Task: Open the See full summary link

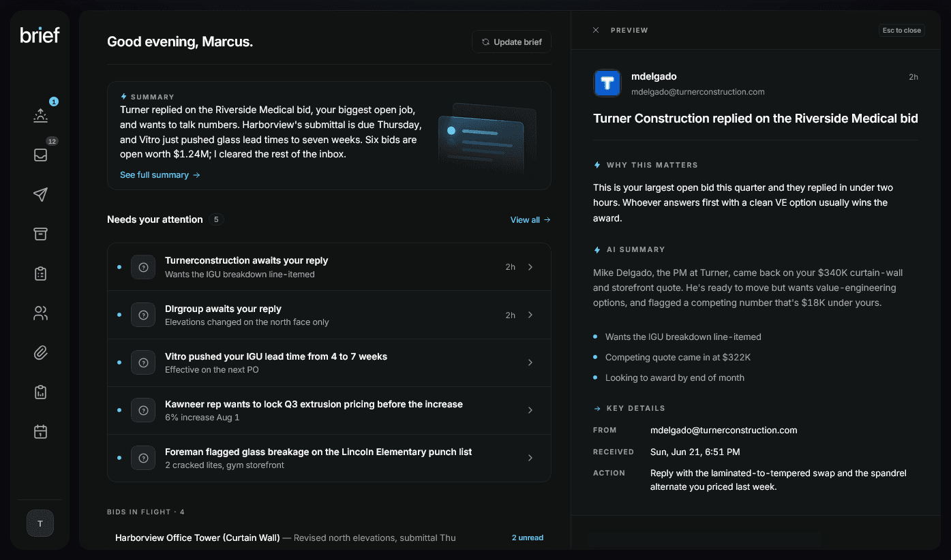Action: 160,175
